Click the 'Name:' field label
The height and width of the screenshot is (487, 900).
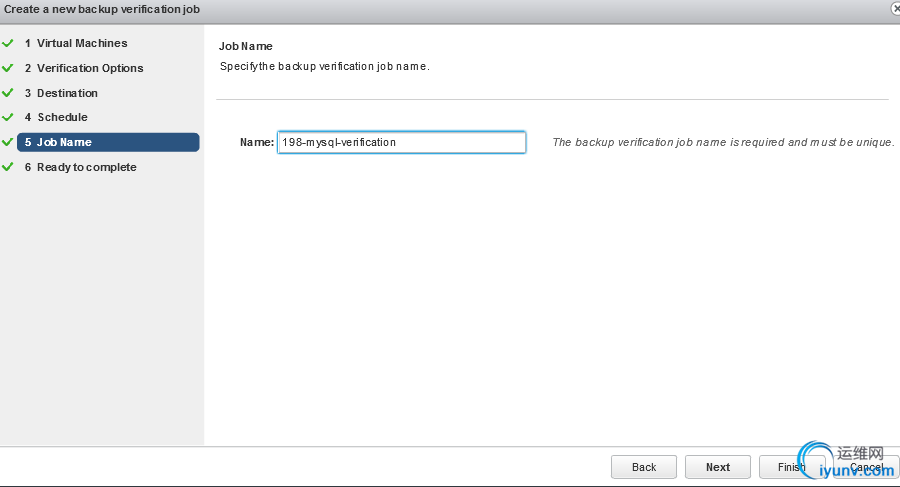(257, 142)
